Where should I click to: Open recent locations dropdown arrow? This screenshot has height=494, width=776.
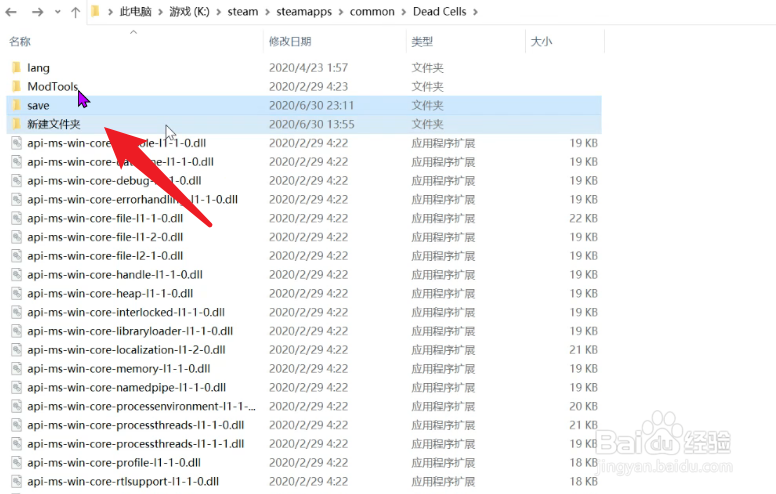click(x=58, y=12)
